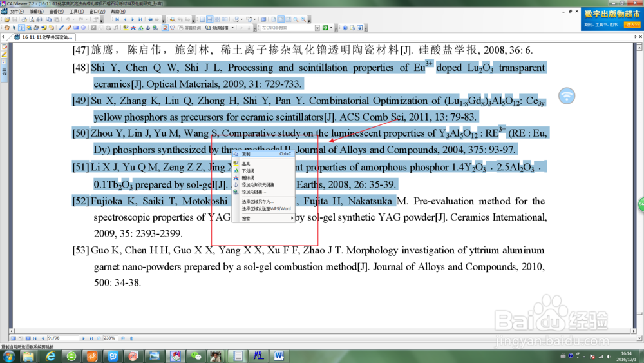644x363 pixels.
Task: Open the 查看(V) menu
Action: pyautogui.click(x=56, y=12)
